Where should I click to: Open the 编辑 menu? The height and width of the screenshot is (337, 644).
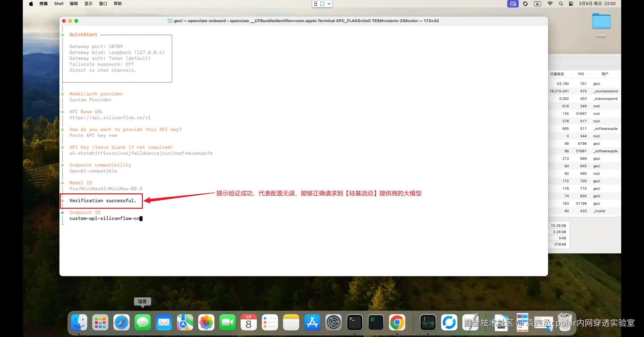pos(74,4)
